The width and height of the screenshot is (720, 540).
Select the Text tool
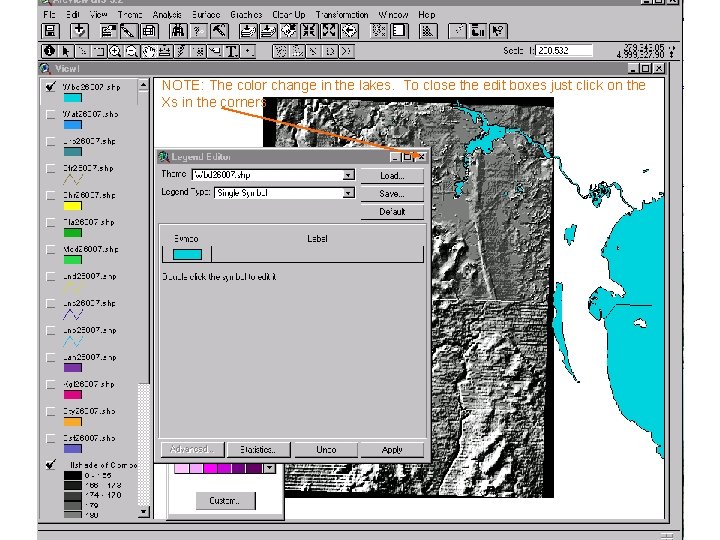[x=231, y=51]
